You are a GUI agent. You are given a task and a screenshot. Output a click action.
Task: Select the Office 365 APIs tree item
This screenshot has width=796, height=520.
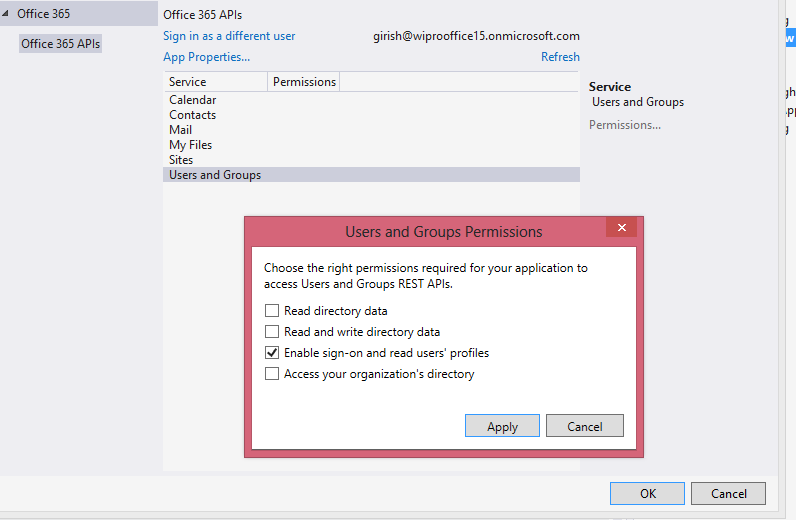point(60,44)
